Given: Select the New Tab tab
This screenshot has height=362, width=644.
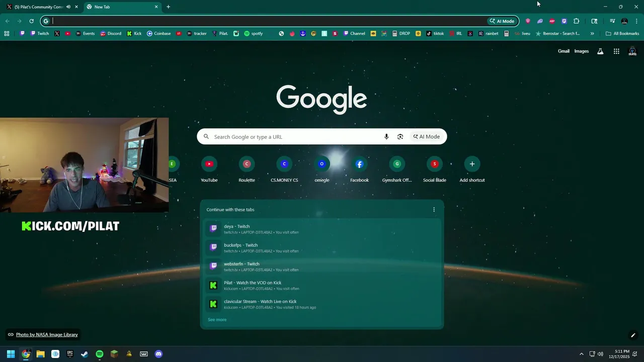Looking at the screenshot, I should tap(122, 7).
